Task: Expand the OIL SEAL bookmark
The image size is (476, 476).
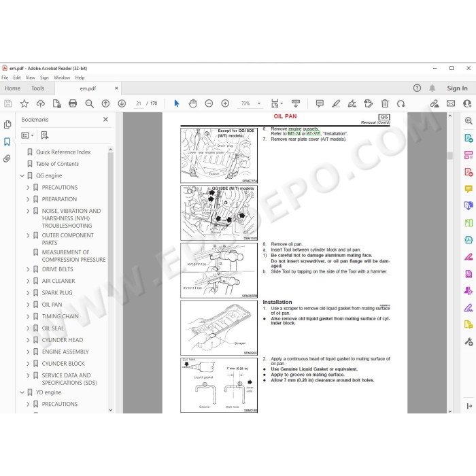Action: click(28, 328)
